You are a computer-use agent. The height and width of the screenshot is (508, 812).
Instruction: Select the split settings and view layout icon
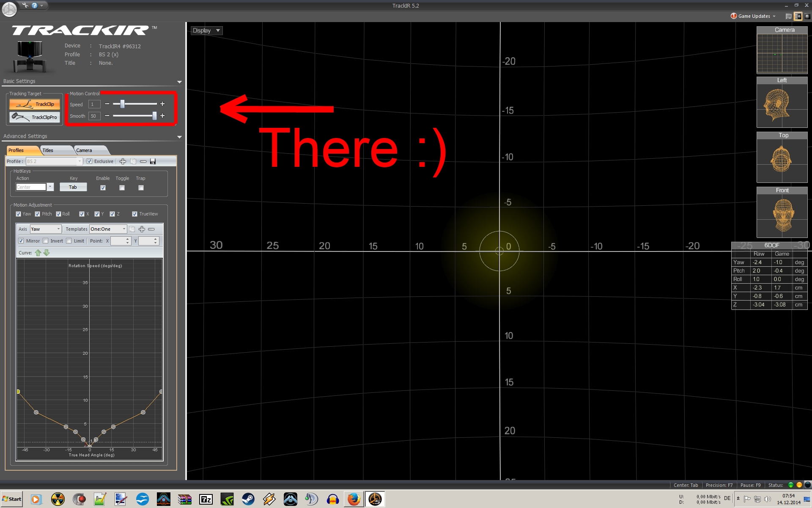click(798, 16)
